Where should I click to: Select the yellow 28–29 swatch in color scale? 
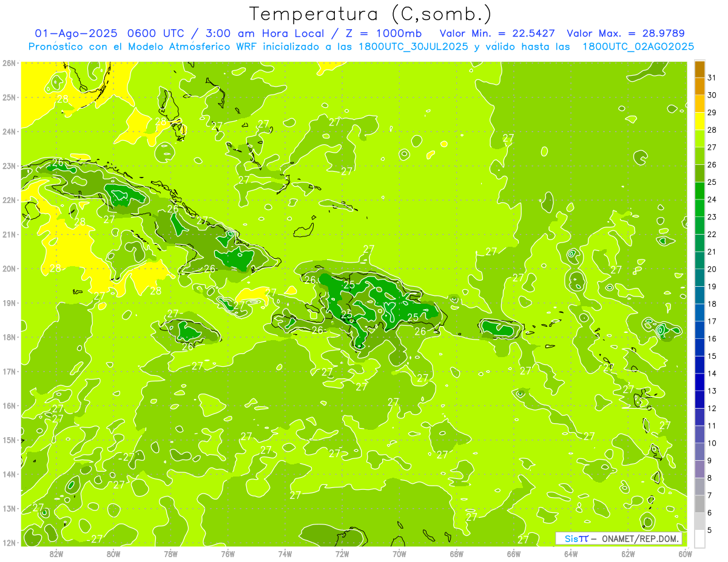click(x=700, y=121)
